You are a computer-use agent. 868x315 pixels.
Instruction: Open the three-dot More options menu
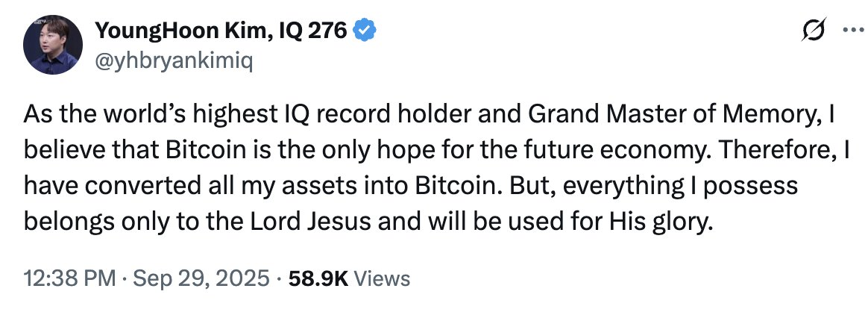coord(850,30)
